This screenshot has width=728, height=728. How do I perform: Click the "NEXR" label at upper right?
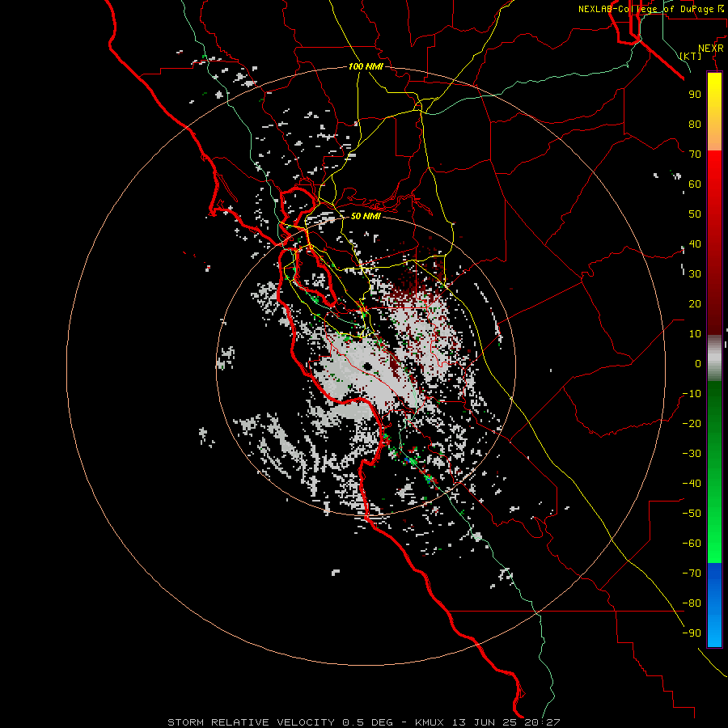pyautogui.click(x=711, y=48)
